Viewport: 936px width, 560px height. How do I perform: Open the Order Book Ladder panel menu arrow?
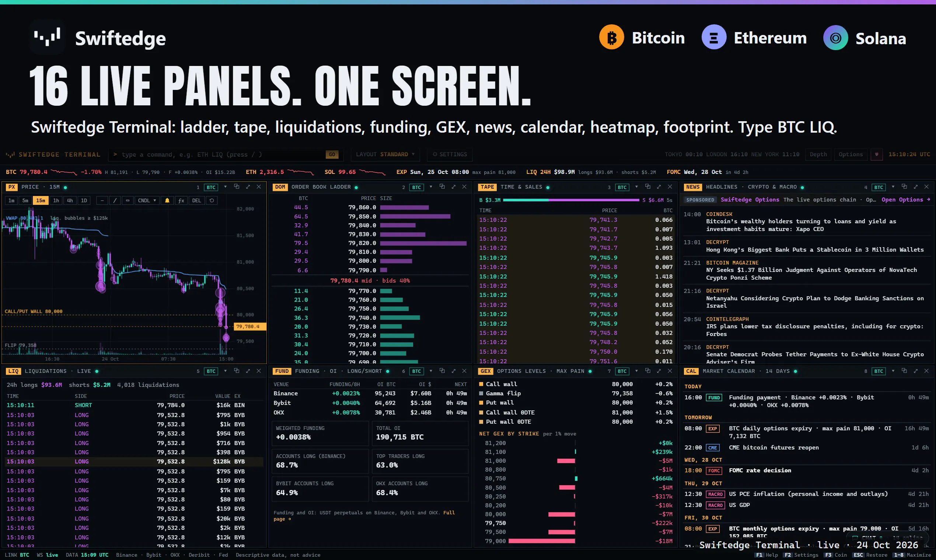click(x=431, y=187)
